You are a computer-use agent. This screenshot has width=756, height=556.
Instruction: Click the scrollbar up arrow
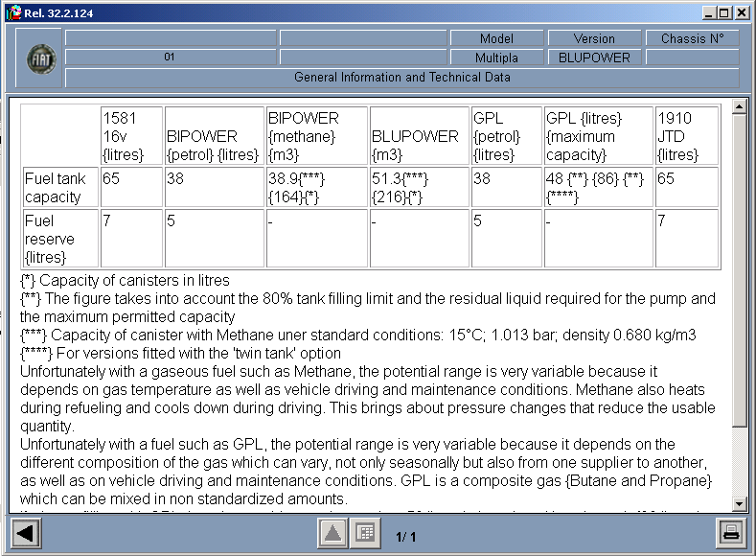click(x=739, y=106)
